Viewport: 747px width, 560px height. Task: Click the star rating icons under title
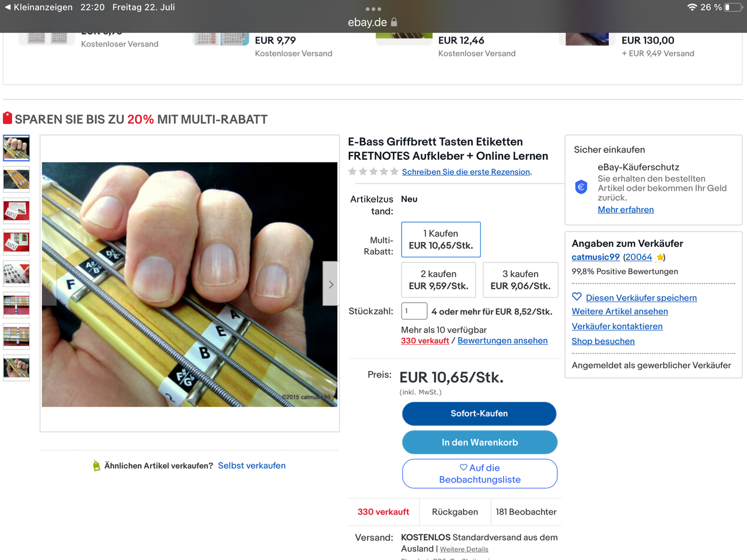pos(373,171)
